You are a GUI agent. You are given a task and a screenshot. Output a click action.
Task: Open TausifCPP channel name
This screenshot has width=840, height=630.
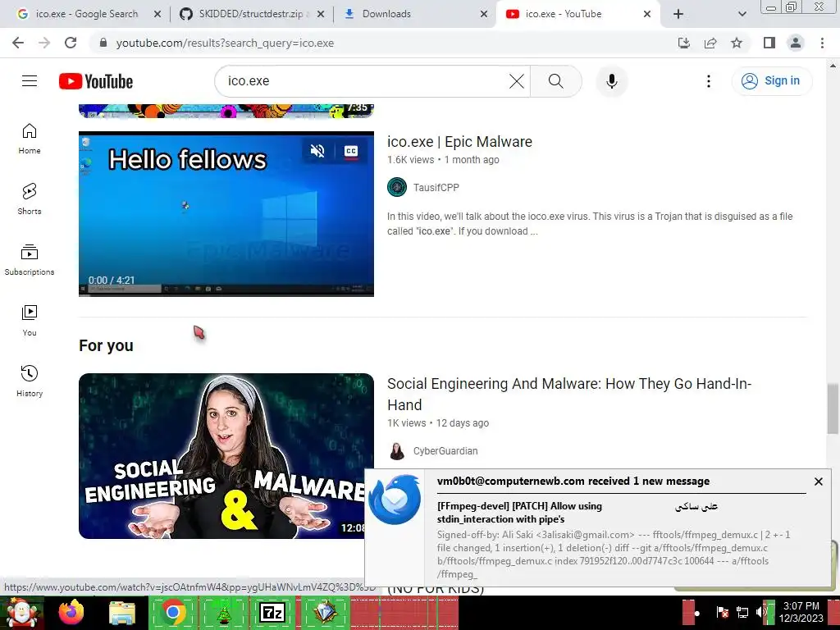[436, 188]
